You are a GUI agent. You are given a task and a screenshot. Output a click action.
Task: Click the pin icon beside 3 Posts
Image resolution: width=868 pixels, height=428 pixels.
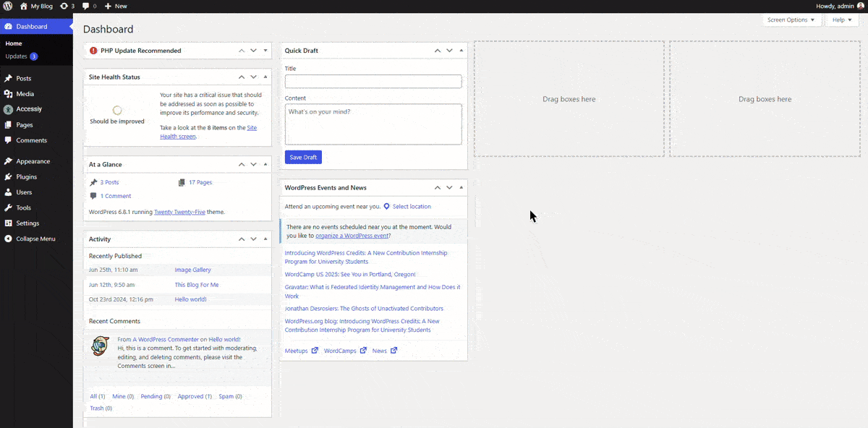[x=93, y=182]
